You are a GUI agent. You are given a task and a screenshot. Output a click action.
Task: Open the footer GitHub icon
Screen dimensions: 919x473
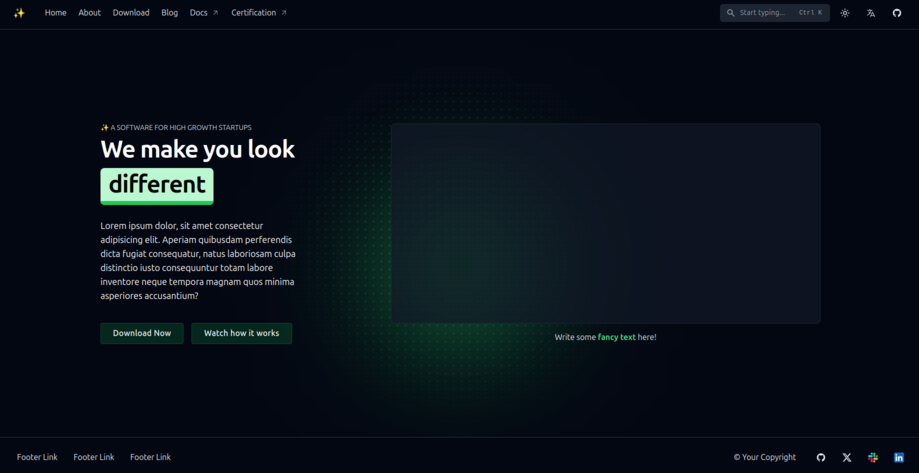[821, 457]
